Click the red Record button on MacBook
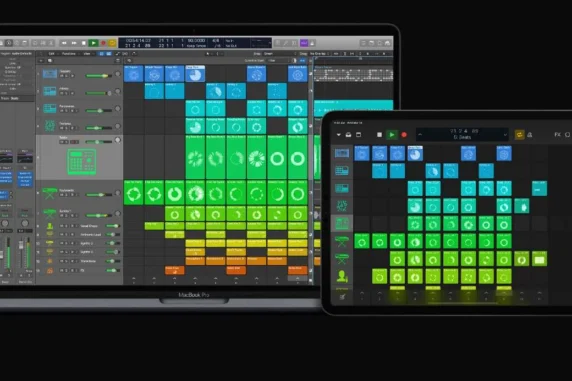Image resolution: width=572 pixels, height=381 pixels. pos(103,43)
